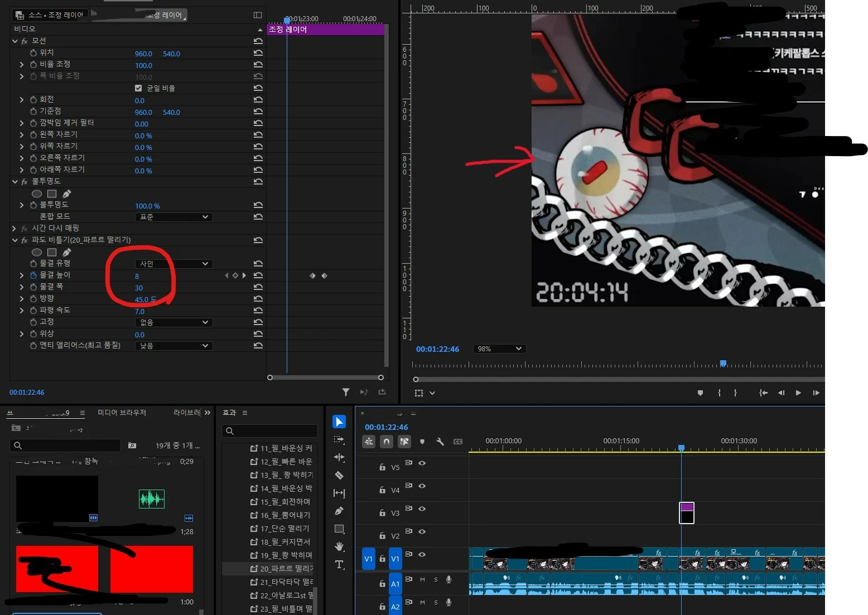The image size is (868, 615).
Task: Mute audio track A1
Action: click(422, 580)
